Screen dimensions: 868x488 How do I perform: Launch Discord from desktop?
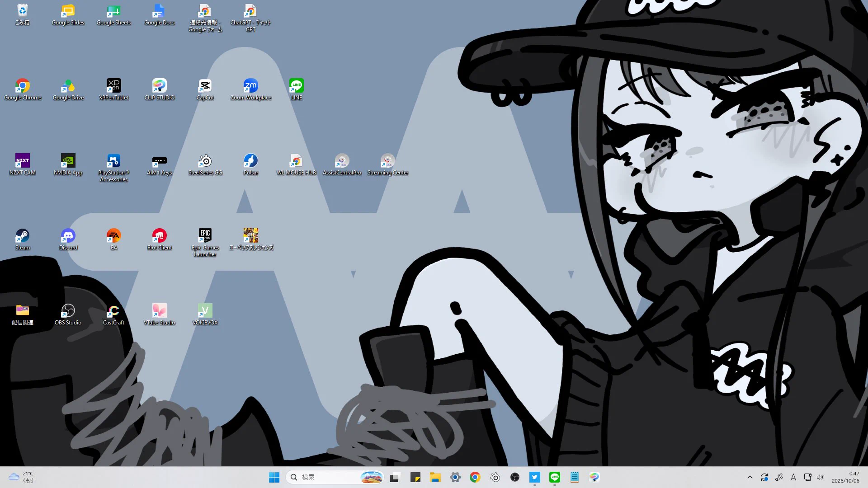click(68, 239)
